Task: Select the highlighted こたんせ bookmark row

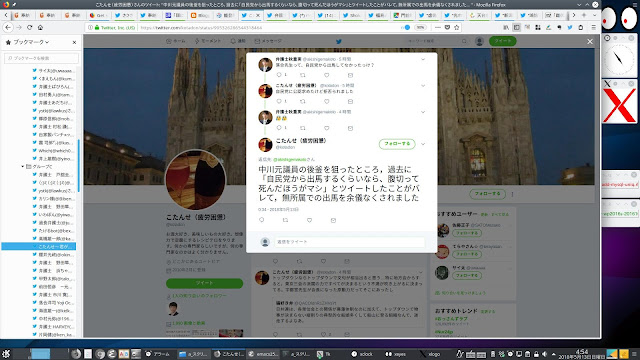Action: [38, 247]
